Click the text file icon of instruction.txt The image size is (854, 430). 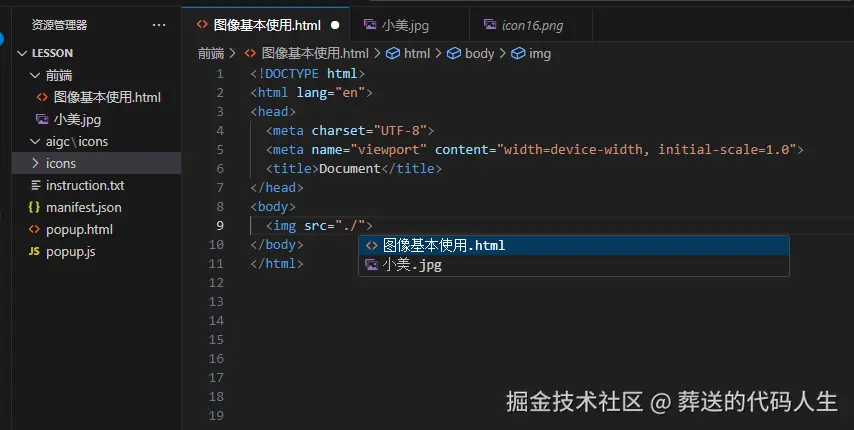click(x=35, y=185)
